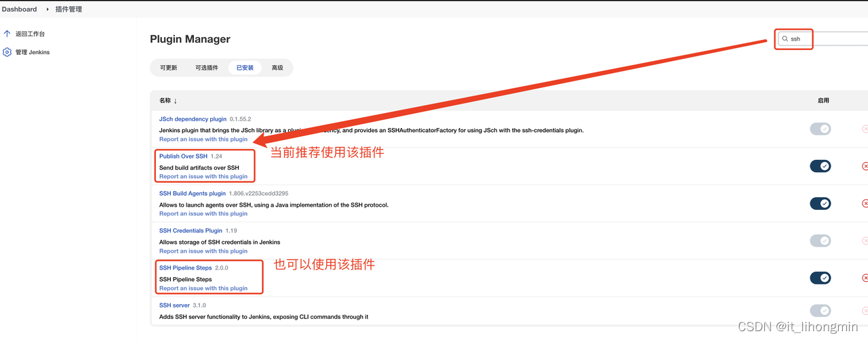The height and width of the screenshot is (340, 868).
Task: Click the Plugin Manager heading
Action: 190,39
